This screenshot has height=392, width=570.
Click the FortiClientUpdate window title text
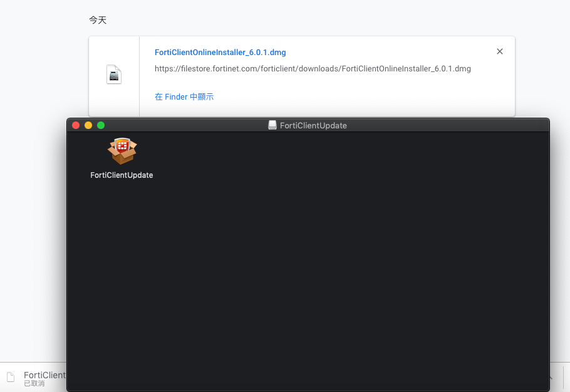pyautogui.click(x=313, y=126)
